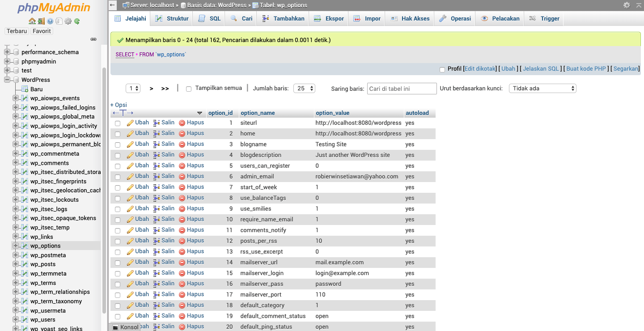
Task: Open the Ekspor tab
Action: [329, 18]
